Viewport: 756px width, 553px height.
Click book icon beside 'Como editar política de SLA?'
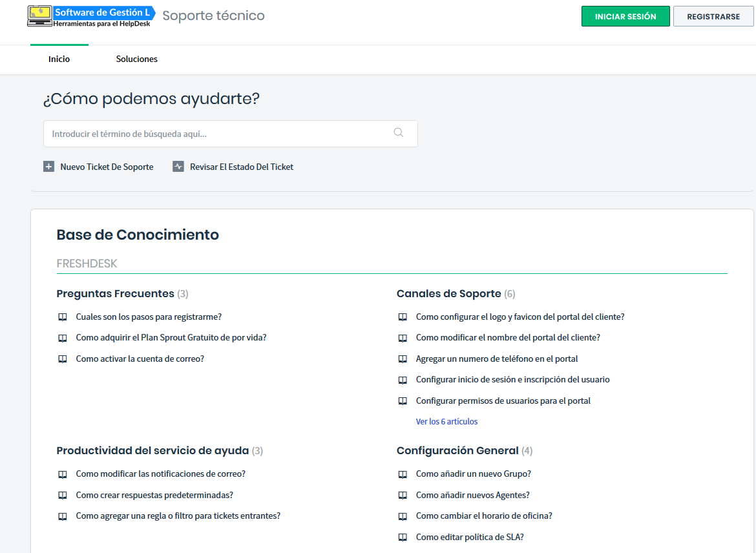pos(403,537)
